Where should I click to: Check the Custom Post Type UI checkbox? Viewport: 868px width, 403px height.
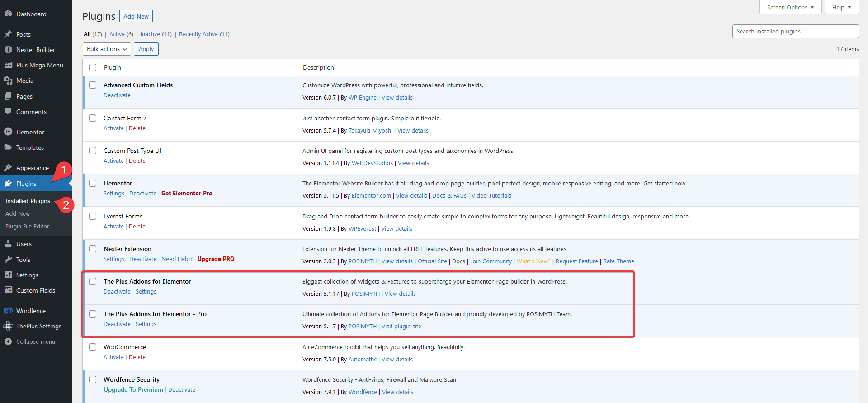point(93,151)
